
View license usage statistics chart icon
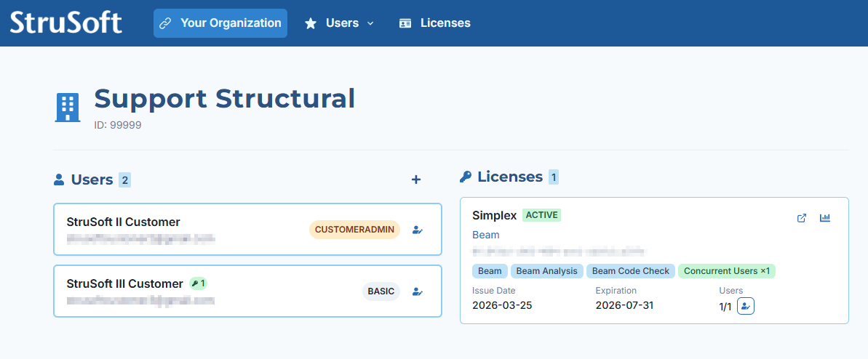825,218
